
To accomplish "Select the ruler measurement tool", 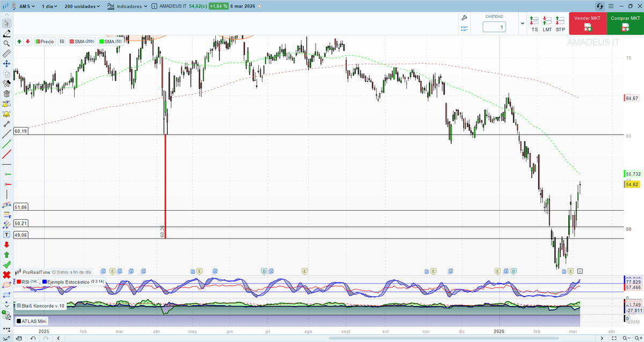I will point(6,54).
